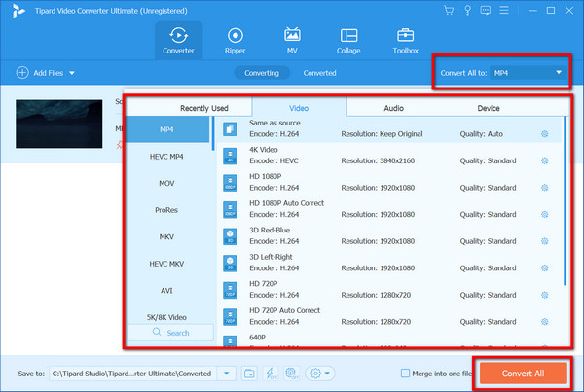Choose the HD 720P Auto Correct row

pos(388,316)
